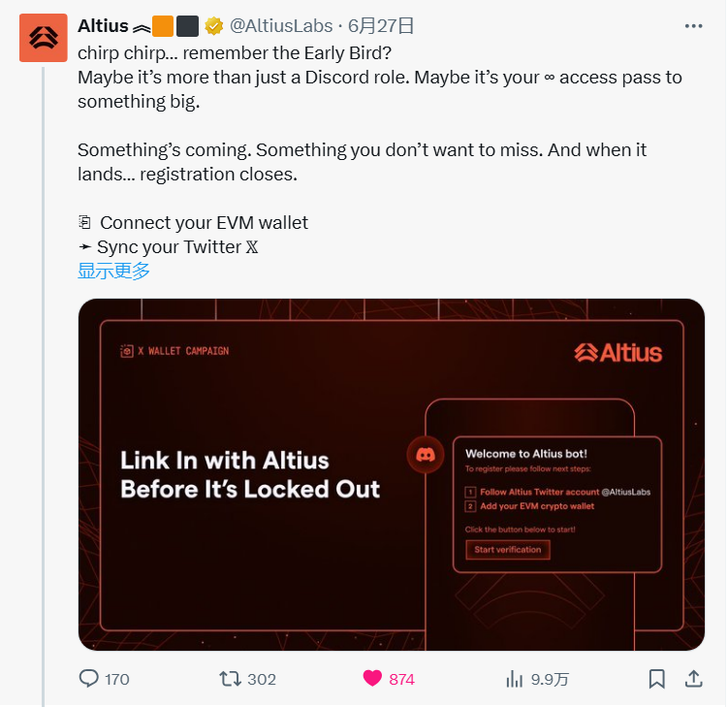
Task: Open the @AltiusLabs handle link
Action: coord(281,26)
